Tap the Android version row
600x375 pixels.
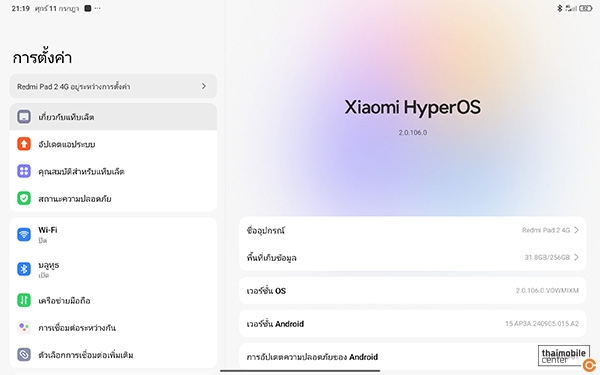412,324
